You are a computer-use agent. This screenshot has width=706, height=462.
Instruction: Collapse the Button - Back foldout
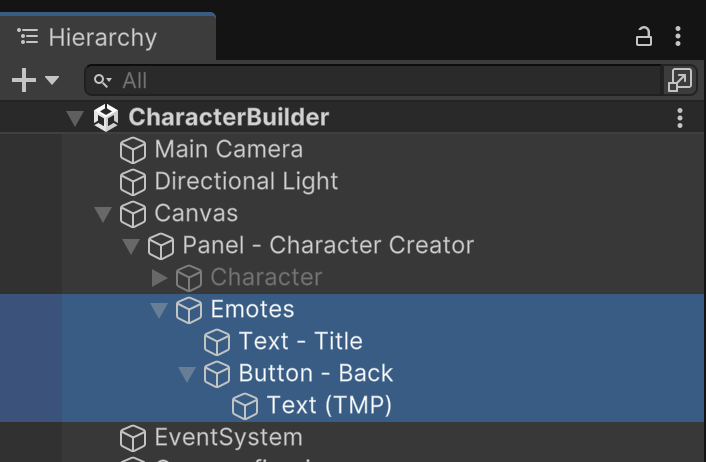(186, 374)
